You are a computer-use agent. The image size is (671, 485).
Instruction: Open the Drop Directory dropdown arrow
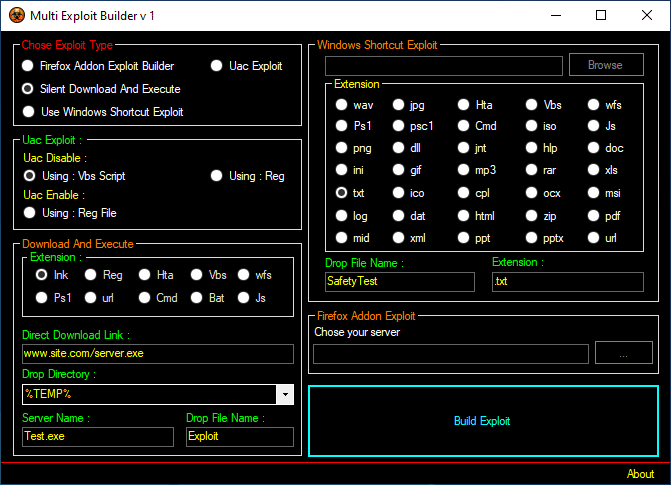285,394
